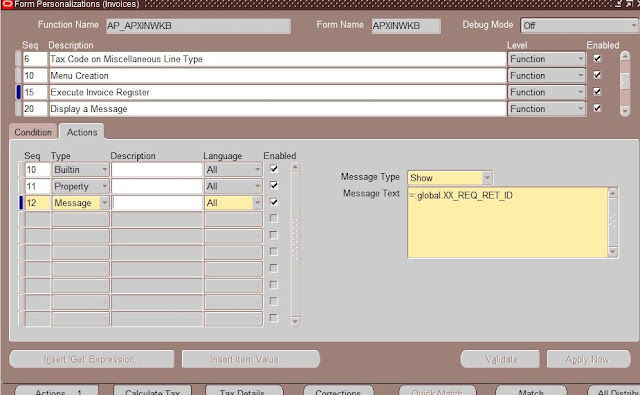Click down arrow of rules list scrollbar

[625, 111]
